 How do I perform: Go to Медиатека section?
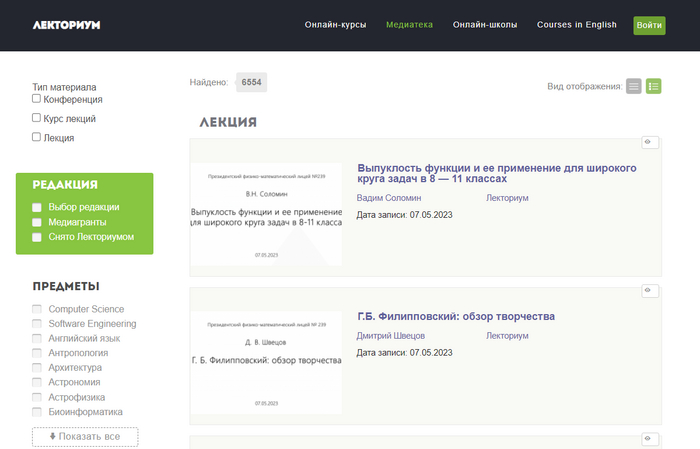[x=409, y=25]
